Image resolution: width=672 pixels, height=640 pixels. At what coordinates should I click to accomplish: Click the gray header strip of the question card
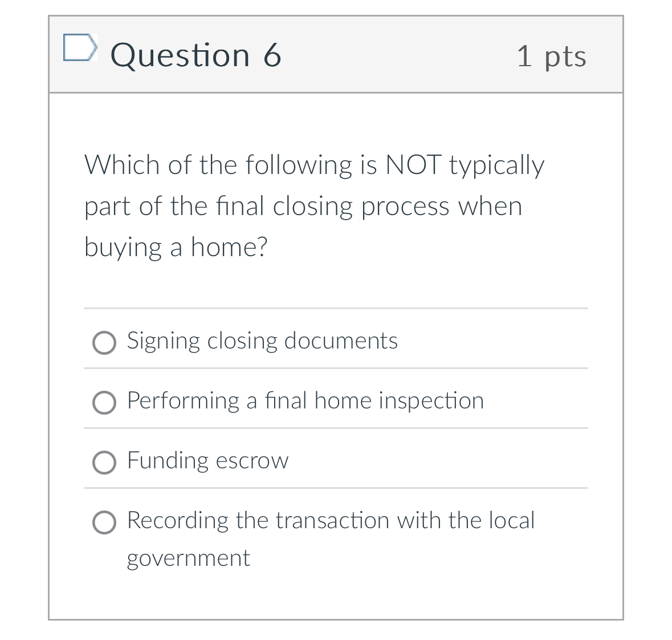coord(336,55)
